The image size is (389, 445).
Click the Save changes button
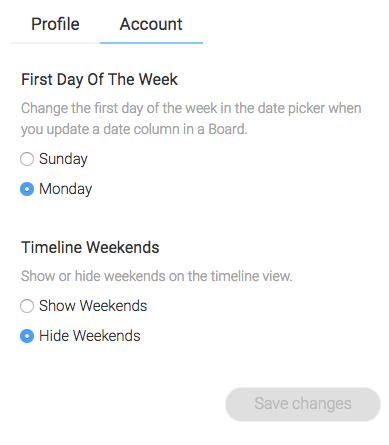[303, 404]
